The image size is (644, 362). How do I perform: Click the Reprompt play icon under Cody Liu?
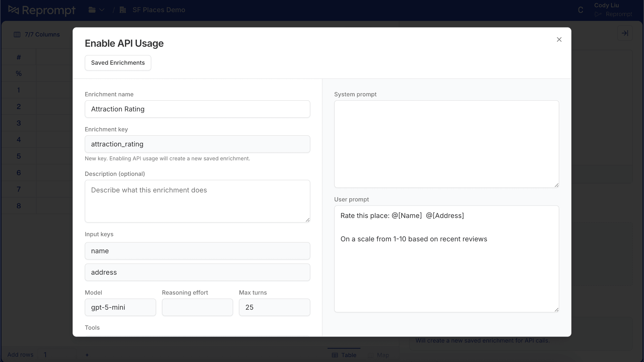click(598, 14)
